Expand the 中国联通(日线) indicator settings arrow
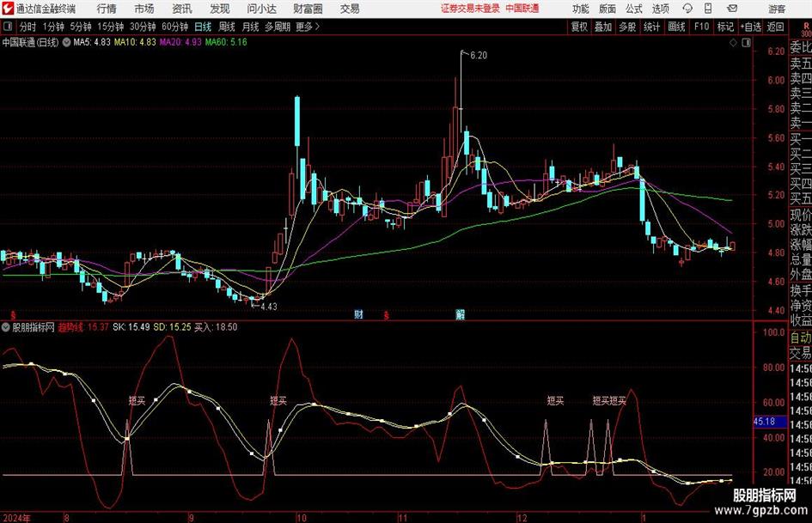The height and width of the screenshot is (523, 812). (66, 42)
